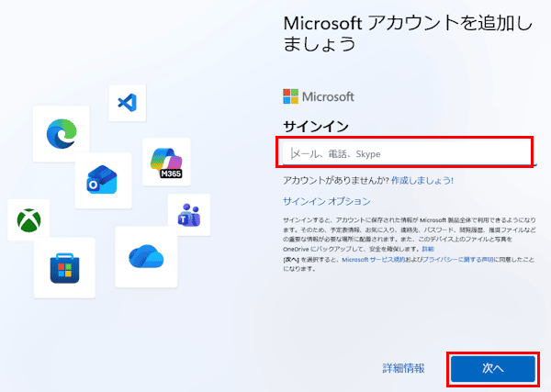Open the 作成しましょう! account creation link

point(422,181)
